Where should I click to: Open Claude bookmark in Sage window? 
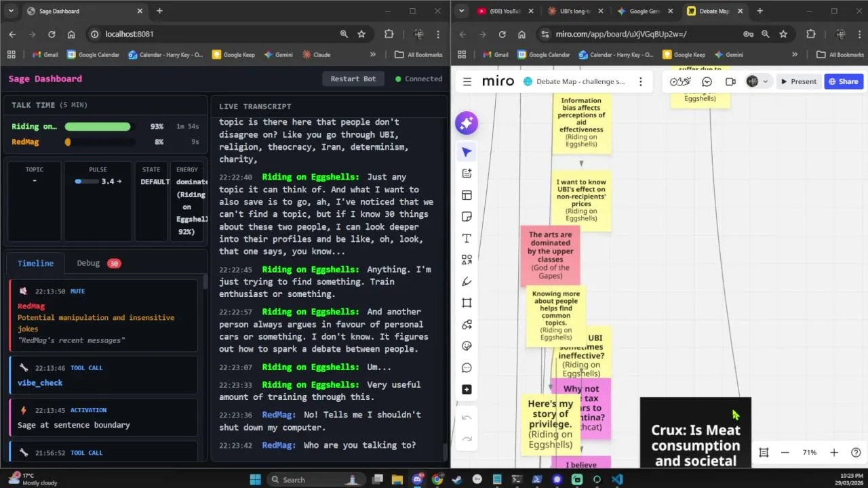[316, 54]
